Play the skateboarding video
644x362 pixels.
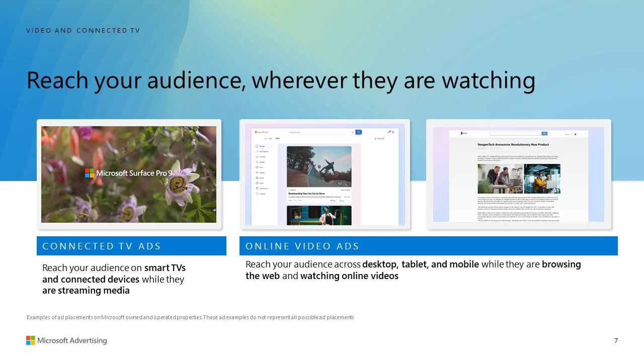[319, 167]
